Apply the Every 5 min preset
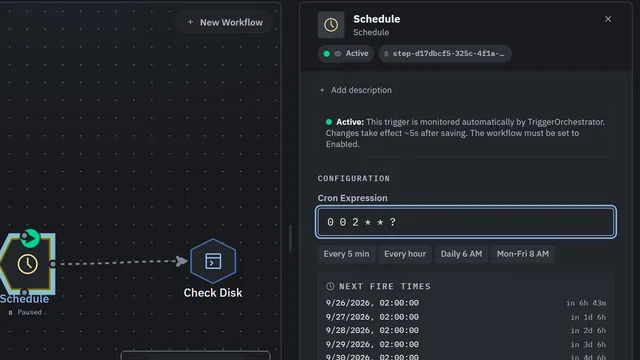This screenshot has height=360, width=640. pos(346,254)
